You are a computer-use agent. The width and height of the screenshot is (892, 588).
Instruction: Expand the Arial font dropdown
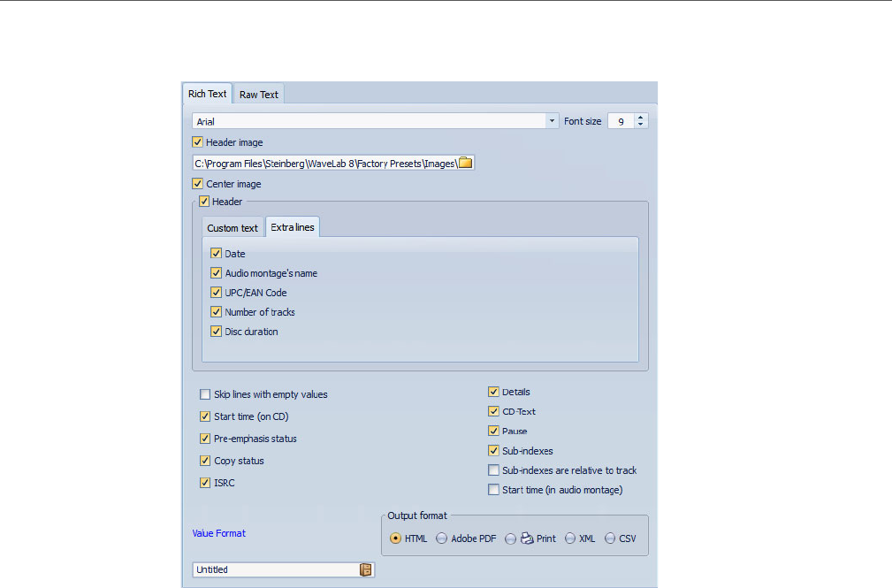[552, 121]
